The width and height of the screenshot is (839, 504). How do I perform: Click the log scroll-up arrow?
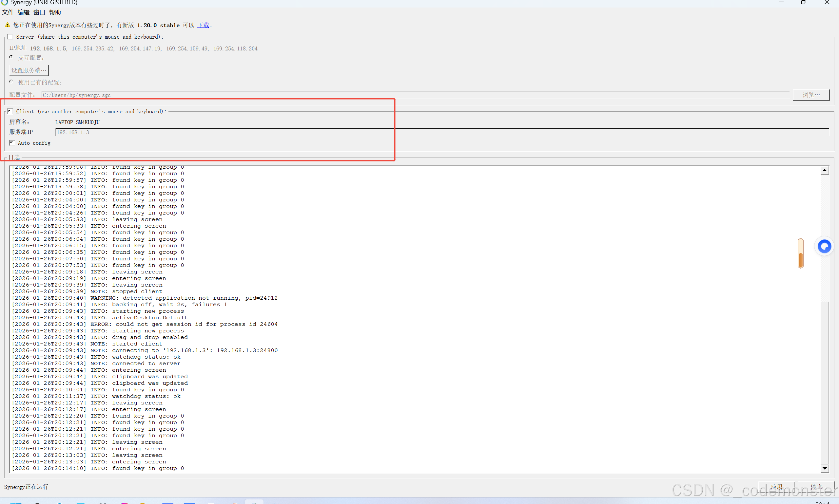(824, 170)
